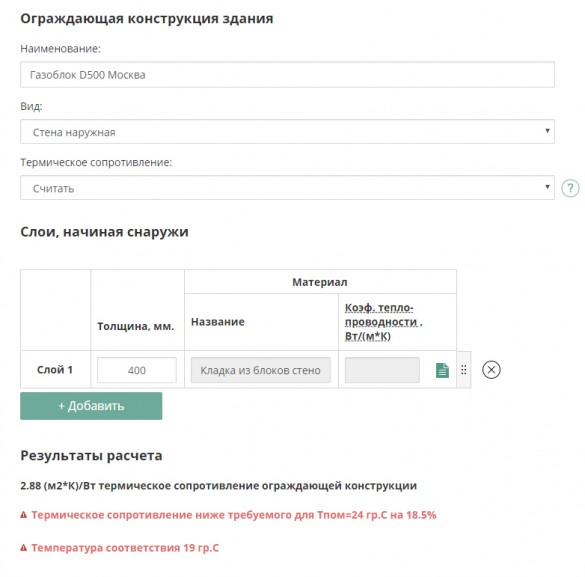Image resolution: width=585 pixels, height=577 pixels.
Task: Focus the Наименование field with Газоблок D500
Action: tap(287, 75)
